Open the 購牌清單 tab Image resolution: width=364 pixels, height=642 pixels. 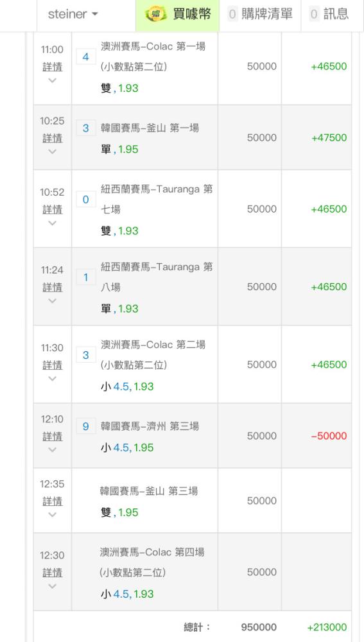(x=260, y=14)
